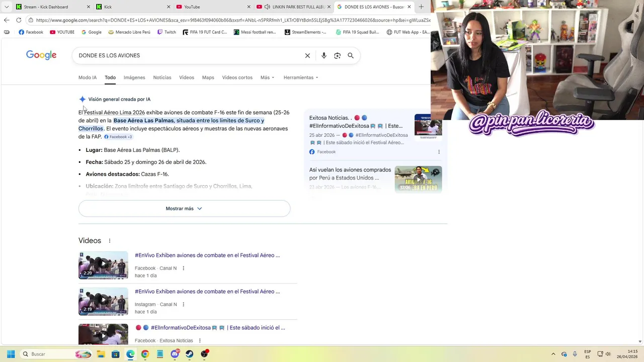Open the YOUTUBE bookmark
The width and height of the screenshot is (644, 362).
62,32
